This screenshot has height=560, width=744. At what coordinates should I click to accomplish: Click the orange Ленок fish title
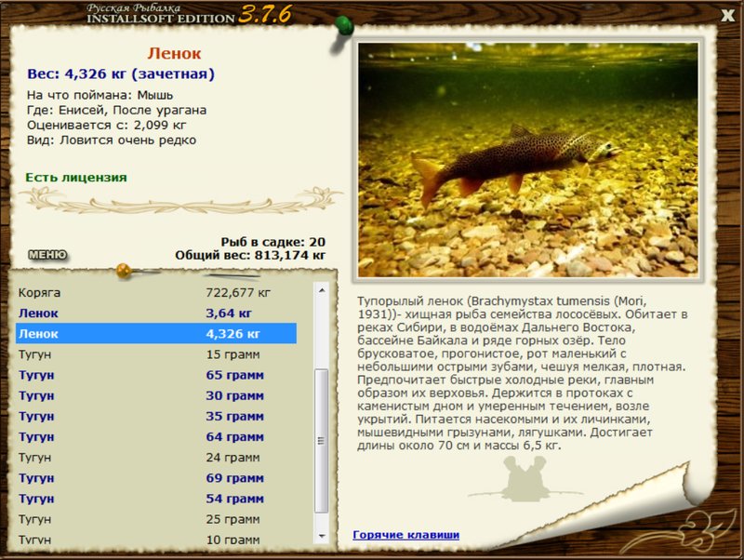click(174, 53)
